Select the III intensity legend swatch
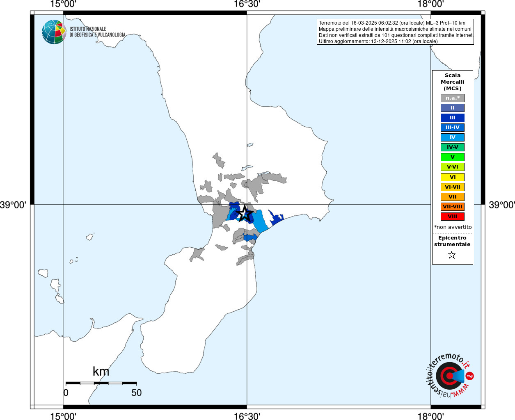 453,118
